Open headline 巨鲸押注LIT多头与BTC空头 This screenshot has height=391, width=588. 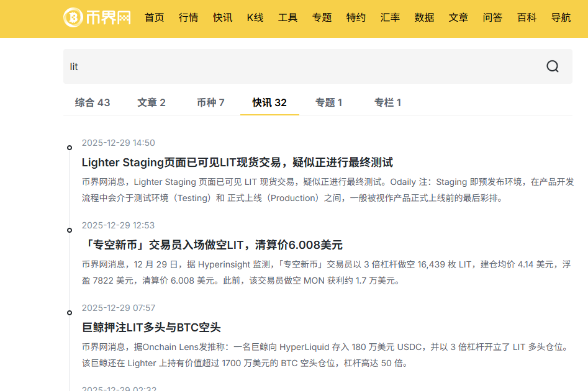coord(151,327)
